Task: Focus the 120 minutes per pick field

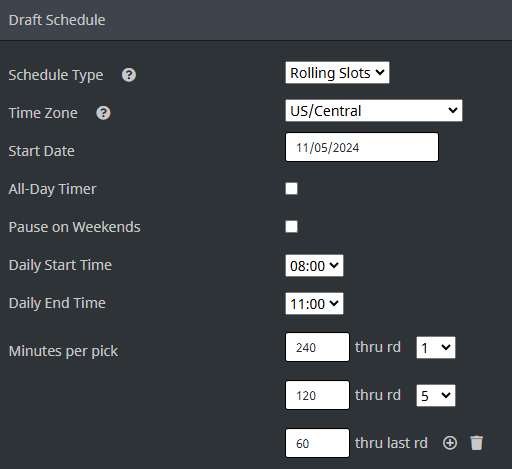Action: tap(317, 395)
